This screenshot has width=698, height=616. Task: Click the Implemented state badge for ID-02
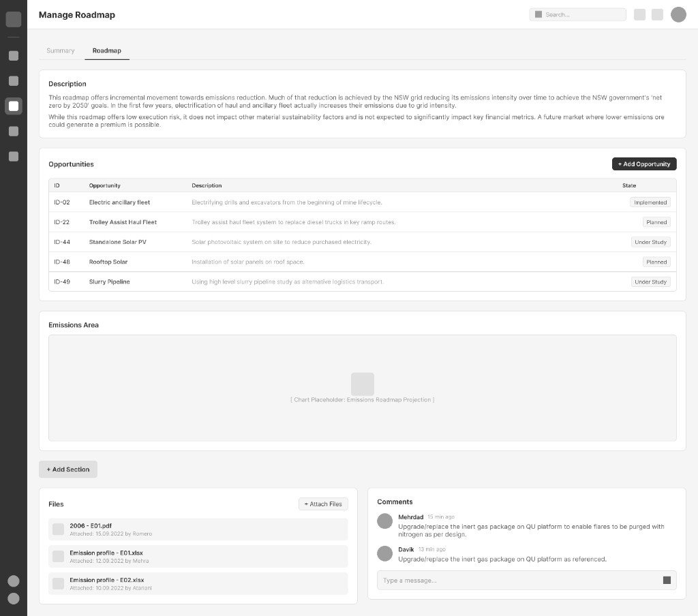point(650,202)
